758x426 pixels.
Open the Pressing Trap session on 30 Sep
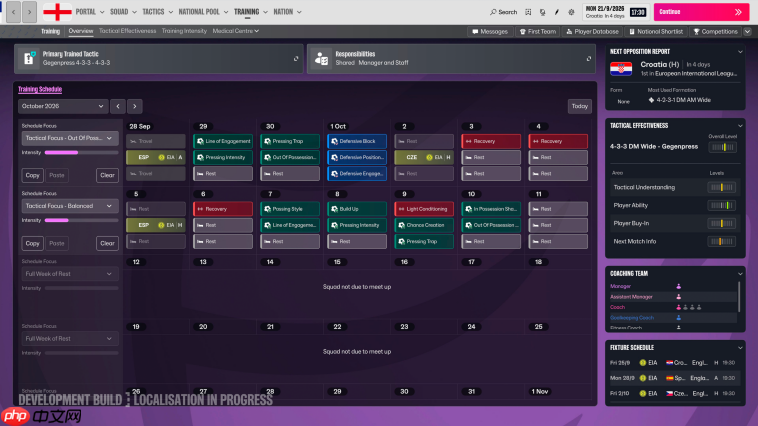pos(290,141)
